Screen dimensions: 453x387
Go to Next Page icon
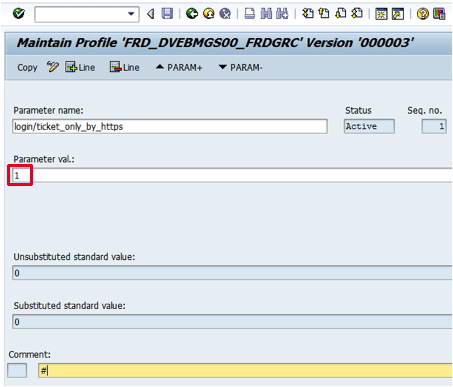coord(341,14)
